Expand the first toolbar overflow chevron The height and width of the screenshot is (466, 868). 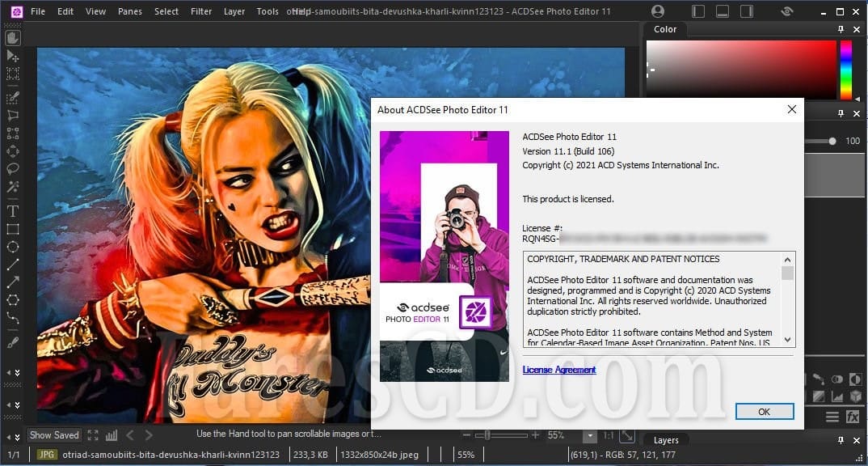tap(17, 372)
